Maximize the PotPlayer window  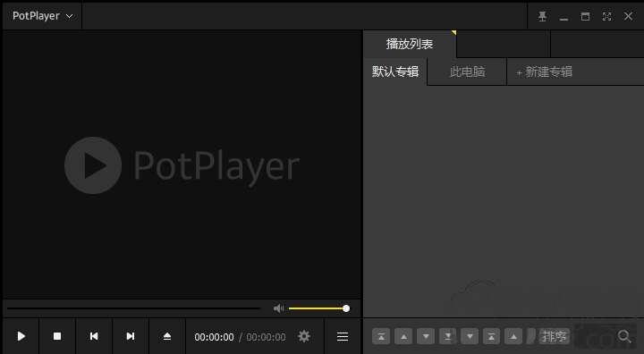tap(585, 16)
